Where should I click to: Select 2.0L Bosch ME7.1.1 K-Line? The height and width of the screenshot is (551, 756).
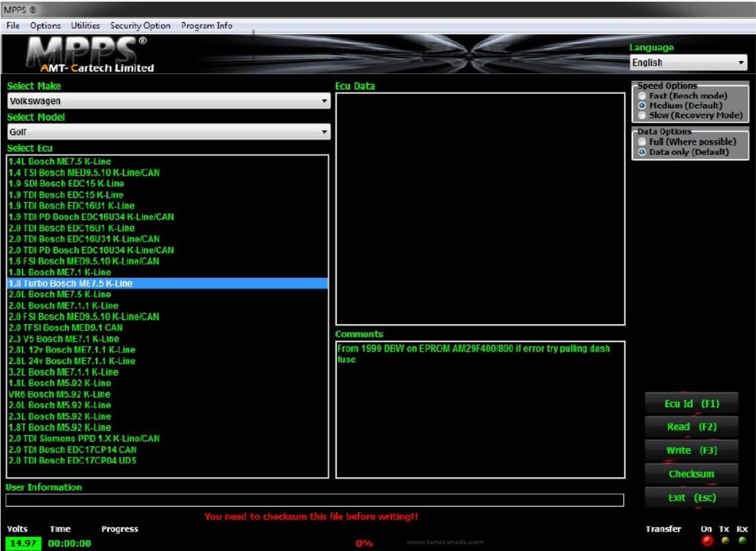coord(167,305)
